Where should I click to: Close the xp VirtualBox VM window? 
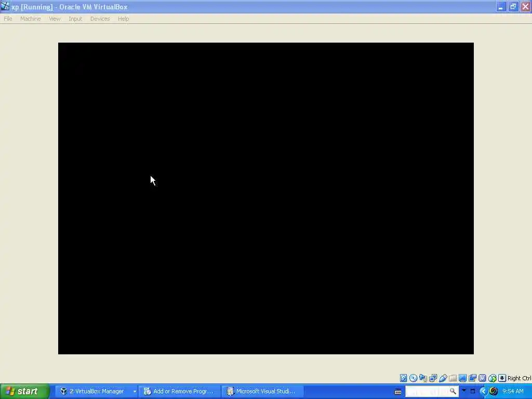526,6
